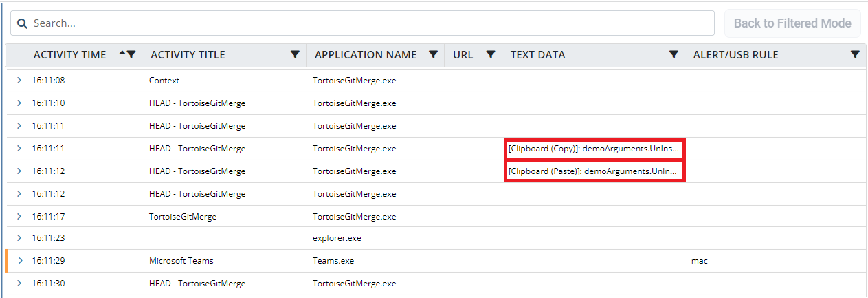Expand the 16:11:08 Context row
The width and height of the screenshot is (868, 298).
[x=19, y=81]
